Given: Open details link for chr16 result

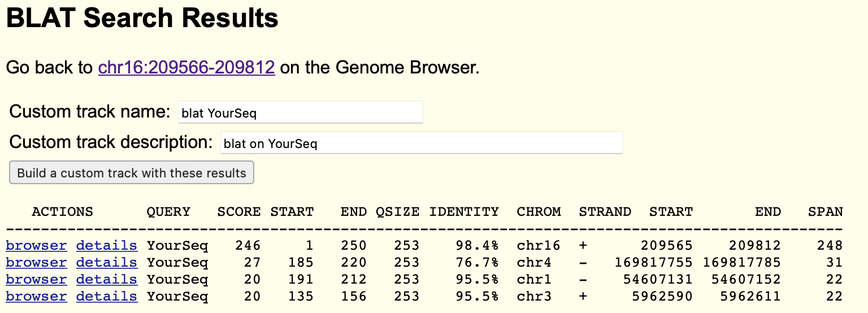Looking at the screenshot, I should (x=107, y=246).
